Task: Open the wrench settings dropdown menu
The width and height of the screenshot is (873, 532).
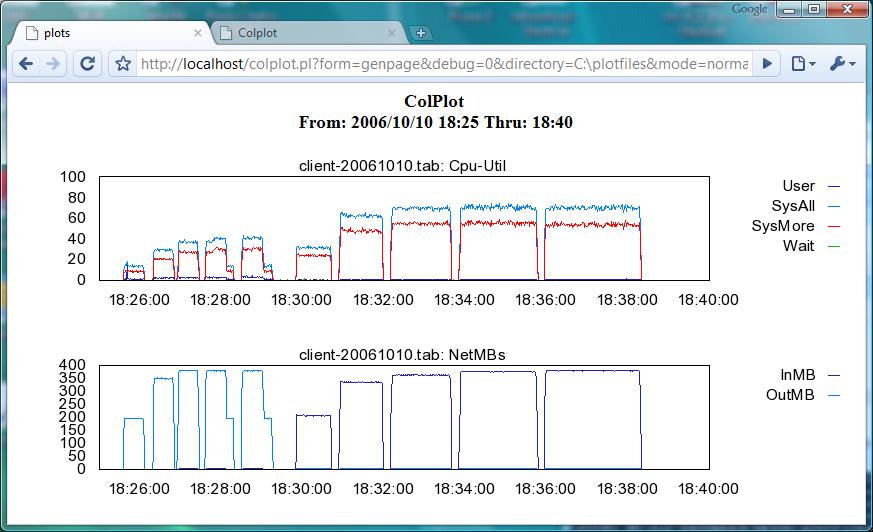Action: click(x=841, y=64)
